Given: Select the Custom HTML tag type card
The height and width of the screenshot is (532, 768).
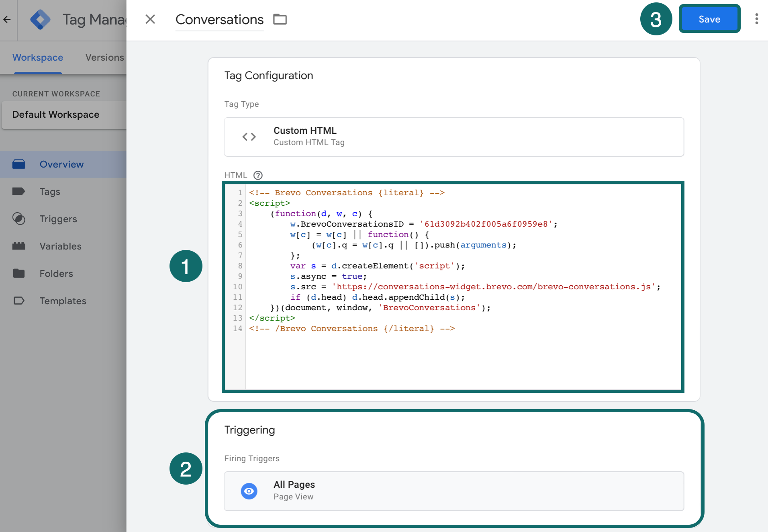Looking at the screenshot, I should tap(454, 137).
